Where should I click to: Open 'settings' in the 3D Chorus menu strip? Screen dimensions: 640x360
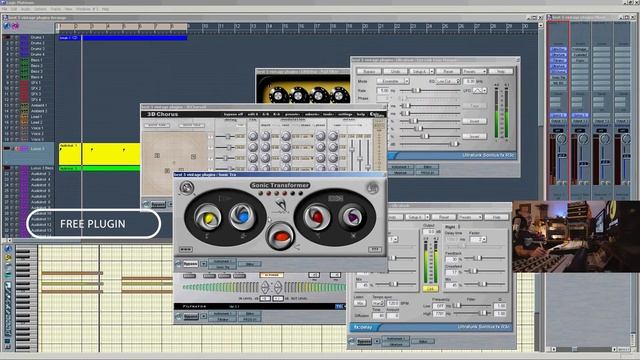coord(346,114)
